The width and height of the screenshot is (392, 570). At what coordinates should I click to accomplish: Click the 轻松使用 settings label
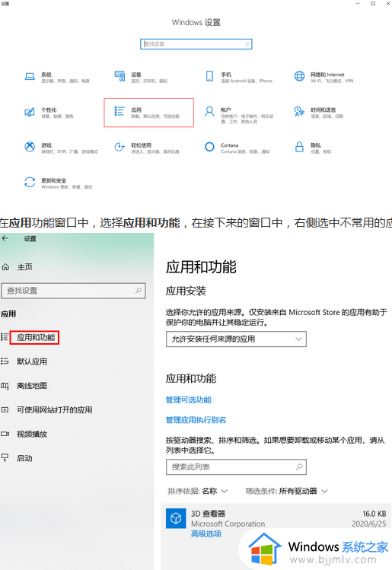tap(141, 145)
